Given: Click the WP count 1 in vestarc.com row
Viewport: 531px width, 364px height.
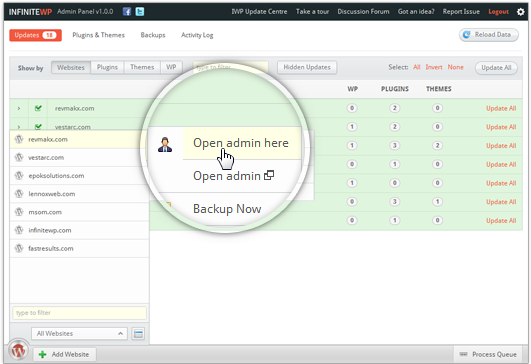Looking at the screenshot, I should click(x=352, y=127).
